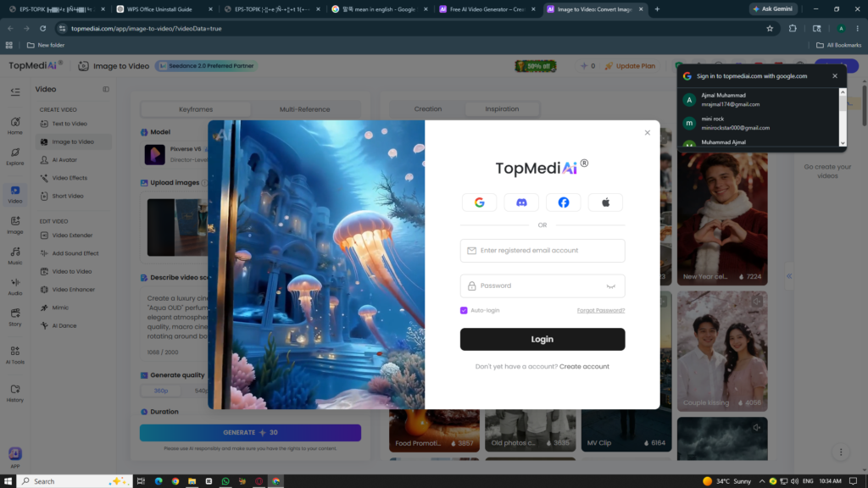
Task: Show password with the eye icon
Action: tap(610, 286)
